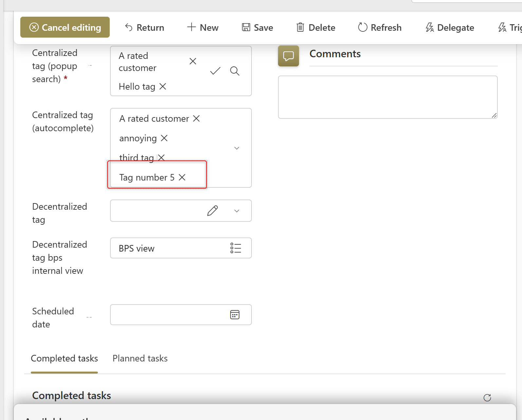Viewport: 522px width, 420px height.
Task: Click the Delete toolbar button
Action: (316, 27)
